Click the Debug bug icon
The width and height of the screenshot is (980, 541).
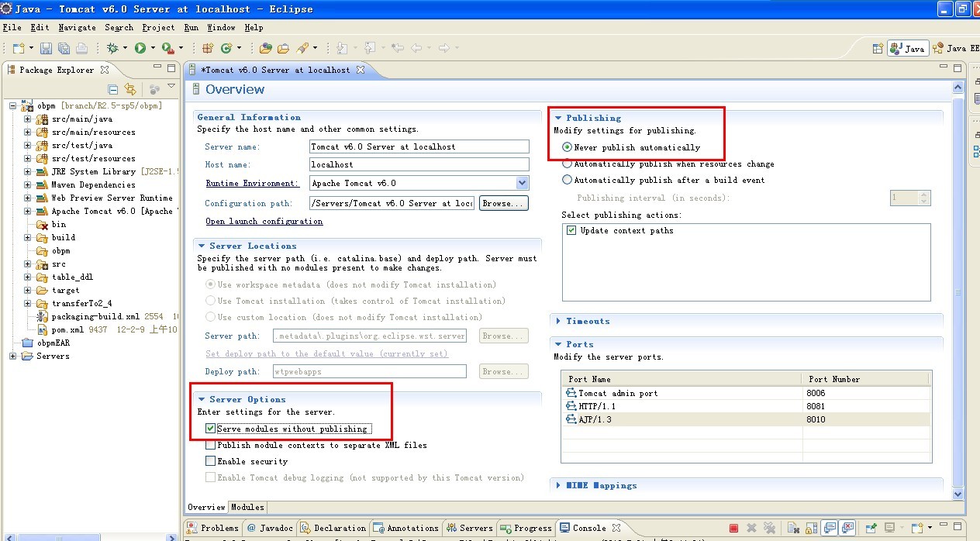(x=113, y=48)
